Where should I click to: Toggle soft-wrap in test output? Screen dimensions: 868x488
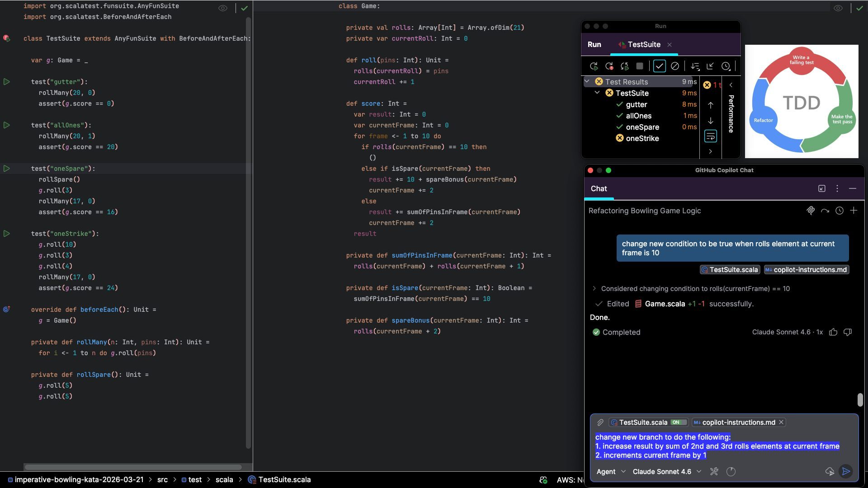(710, 136)
